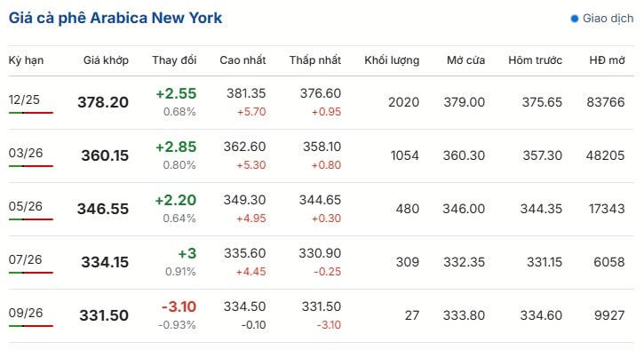This screenshot has width=644, height=350.
Task: Sort by the Thấp nhất column header
Action: pyautogui.click(x=315, y=60)
